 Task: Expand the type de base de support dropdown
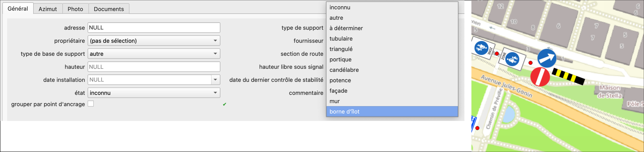(x=153, y=53)
